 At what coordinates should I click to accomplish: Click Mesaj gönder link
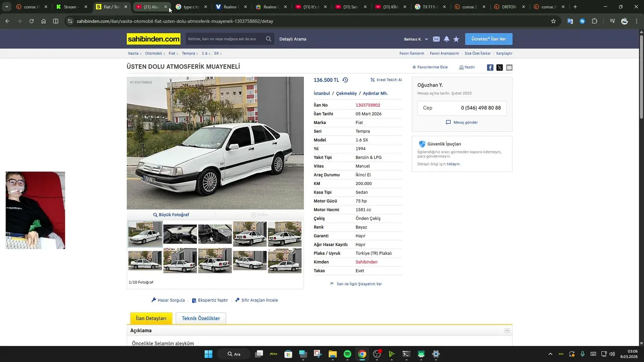coord(462,122)
